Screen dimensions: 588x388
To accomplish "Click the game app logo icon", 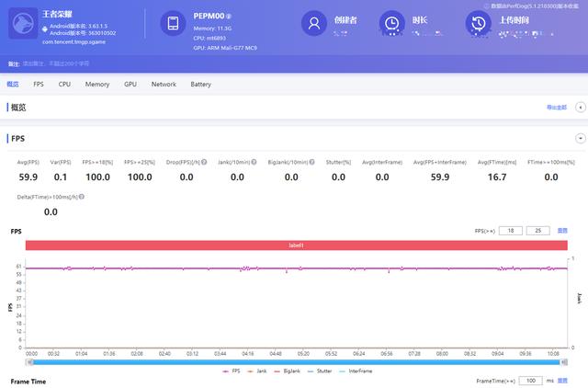I will 23,23.
